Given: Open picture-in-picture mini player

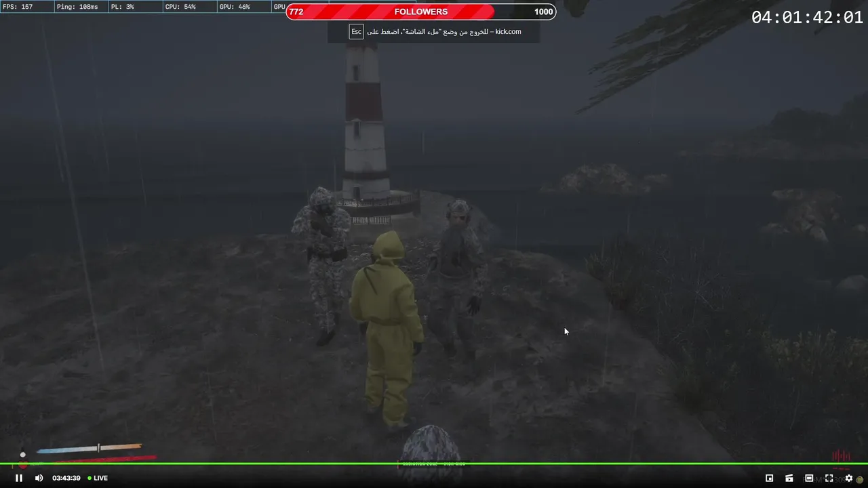Looking at the screenshot, I should (x=769, y=478).
